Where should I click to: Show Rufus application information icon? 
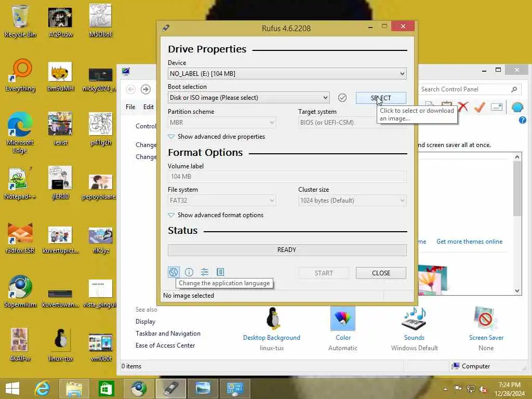(x=189, y=272)
